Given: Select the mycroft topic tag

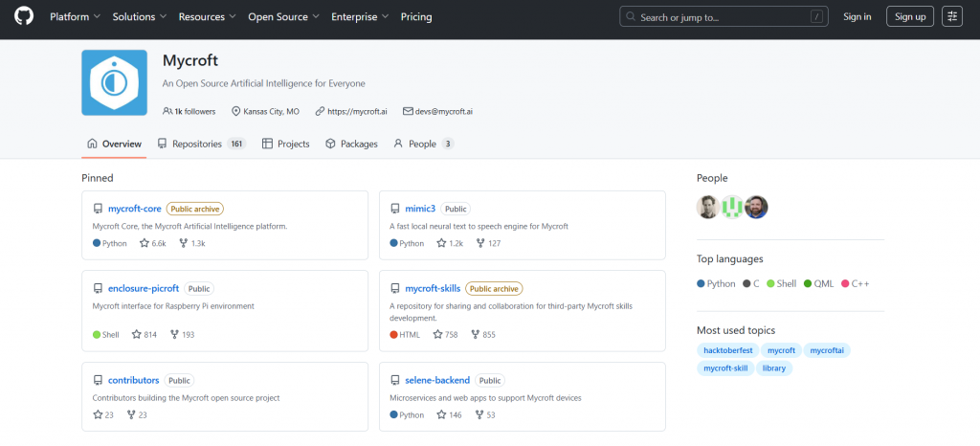Looking at the screenshot, I should (781, 350).
